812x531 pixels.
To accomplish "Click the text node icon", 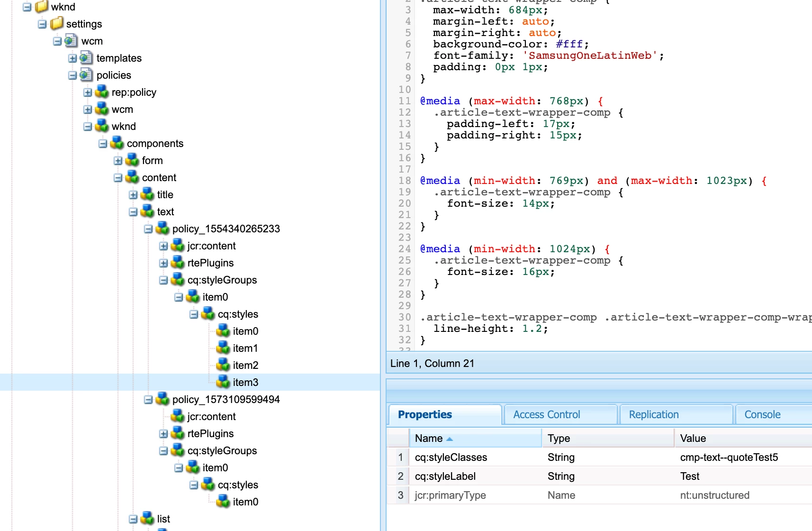I will tap(147, 211).
